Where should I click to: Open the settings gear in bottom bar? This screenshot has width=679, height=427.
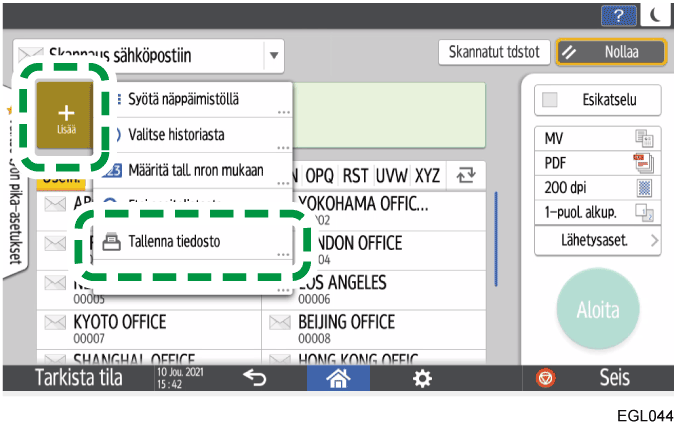423,379
